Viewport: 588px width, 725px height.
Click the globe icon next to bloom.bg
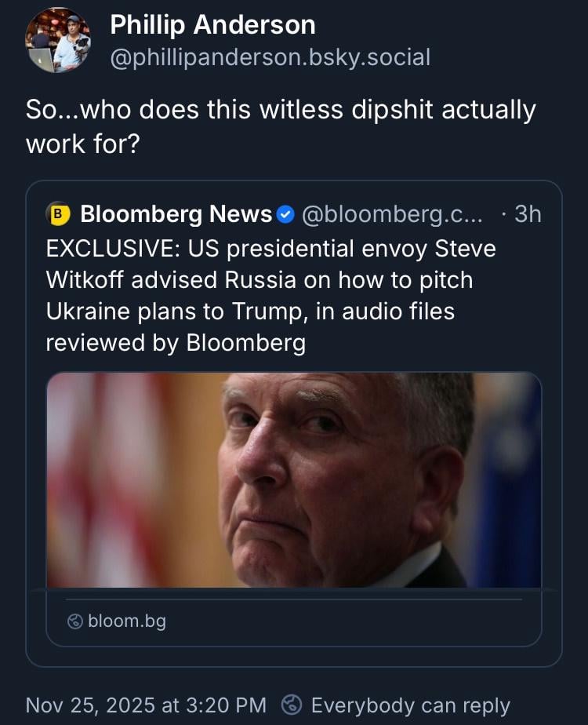75,621
